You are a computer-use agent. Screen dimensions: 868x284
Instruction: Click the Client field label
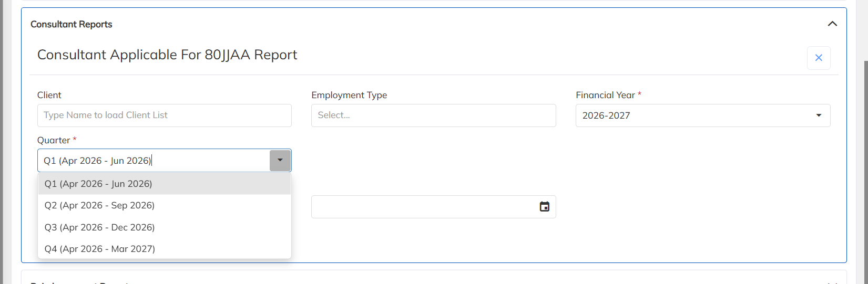49,95
